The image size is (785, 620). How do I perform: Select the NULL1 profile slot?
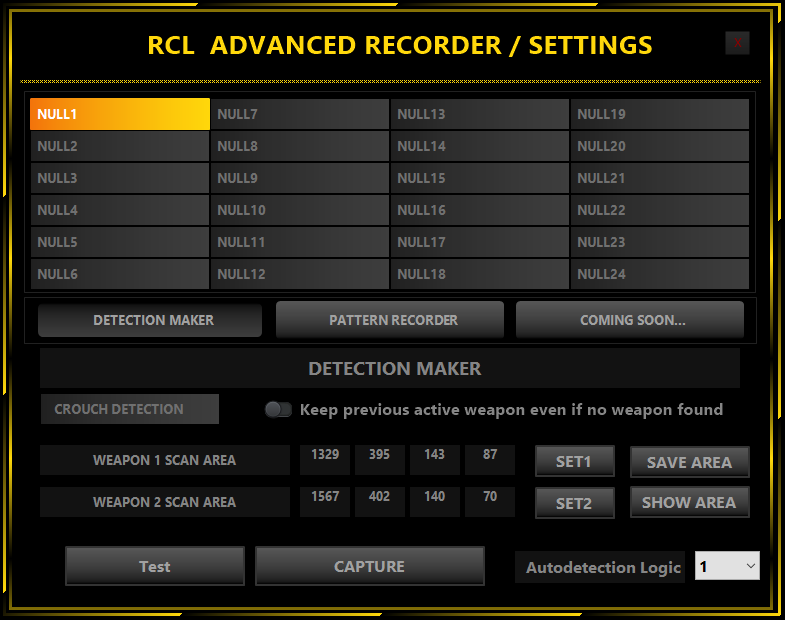tap(120, 114)
